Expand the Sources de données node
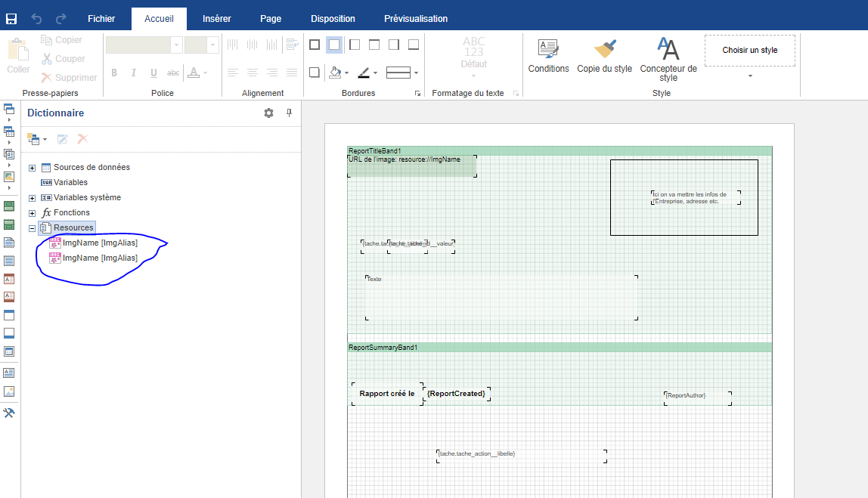Screen dimensions: 868x498 coord(32,168)
